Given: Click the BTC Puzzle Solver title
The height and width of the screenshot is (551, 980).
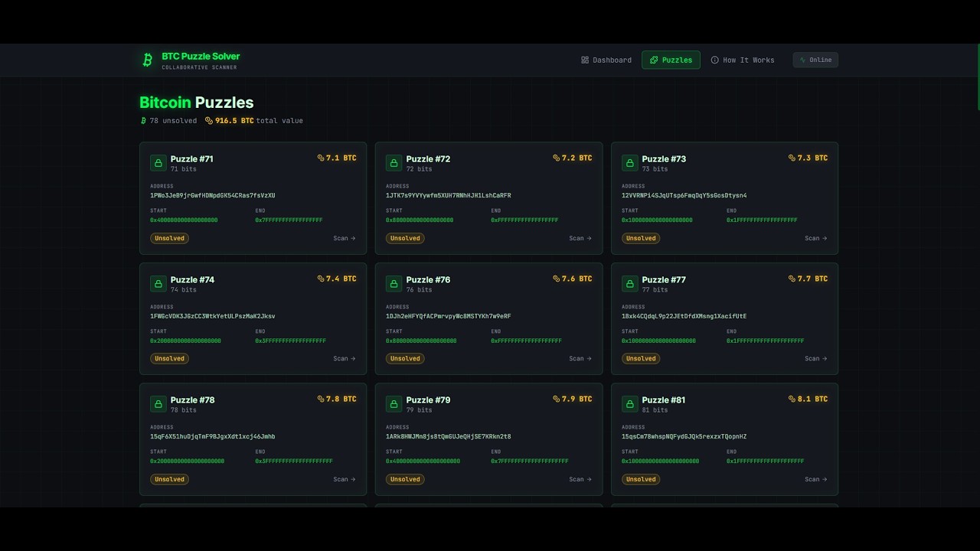Looking at the screenshot, I should click(201, 56).
